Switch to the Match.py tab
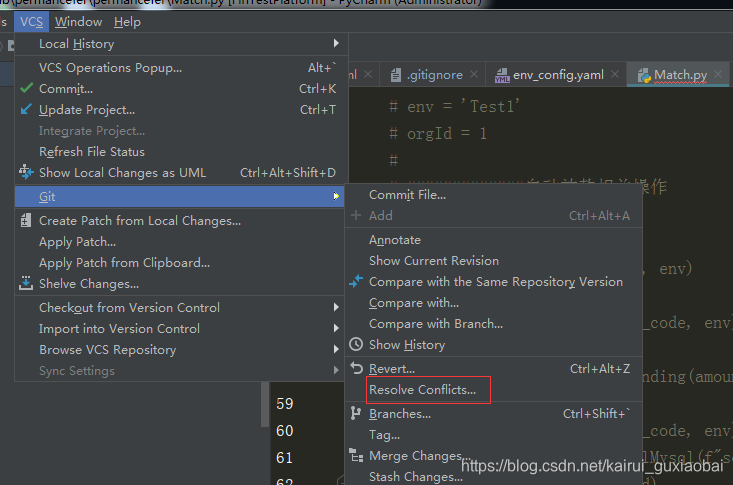Image resolution: width=733 pixels, height=485 pixels. click(680, 75)
